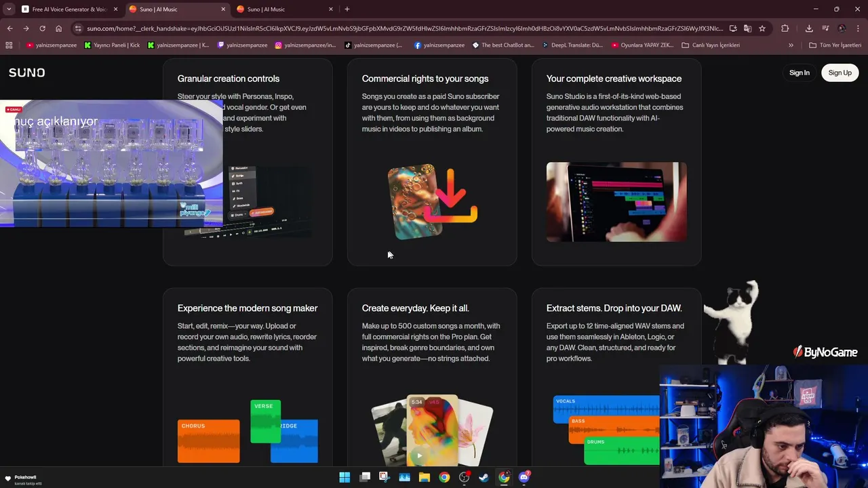Click the translate page icon
Image resolution: width=868 pixels, height=488 pixels.
pos(747,28)
